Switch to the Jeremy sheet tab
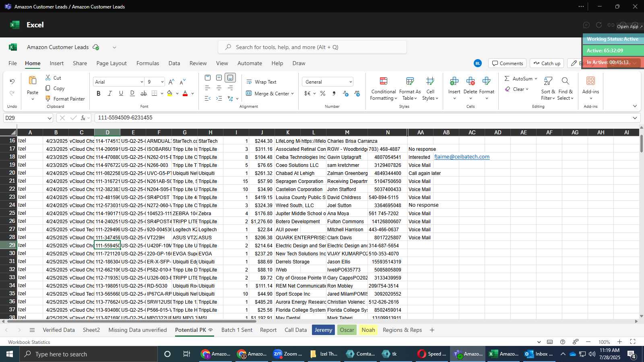This screenshot has height=362, width=644. 324,330
